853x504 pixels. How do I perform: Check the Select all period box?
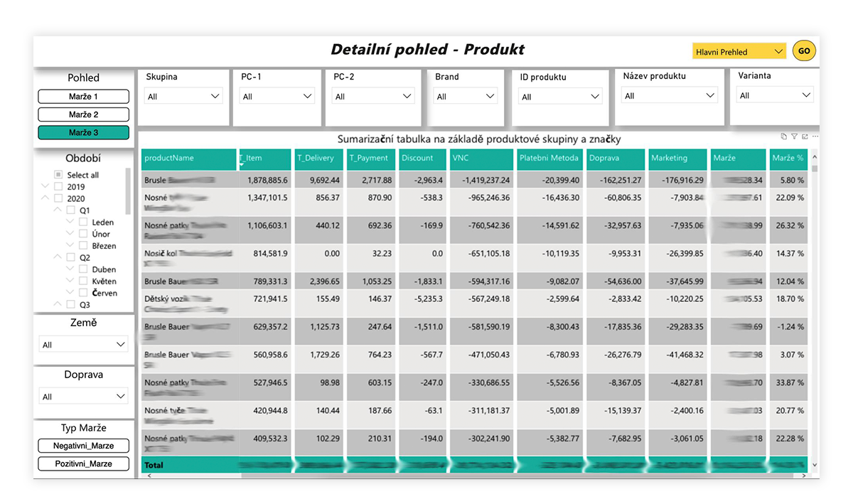point(58,175)
